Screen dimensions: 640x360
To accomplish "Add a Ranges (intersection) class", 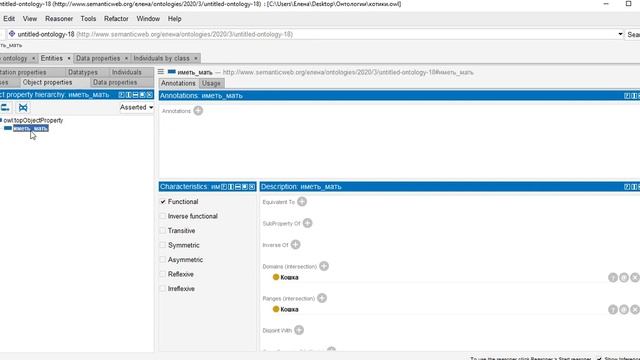I will coord(322,298).
